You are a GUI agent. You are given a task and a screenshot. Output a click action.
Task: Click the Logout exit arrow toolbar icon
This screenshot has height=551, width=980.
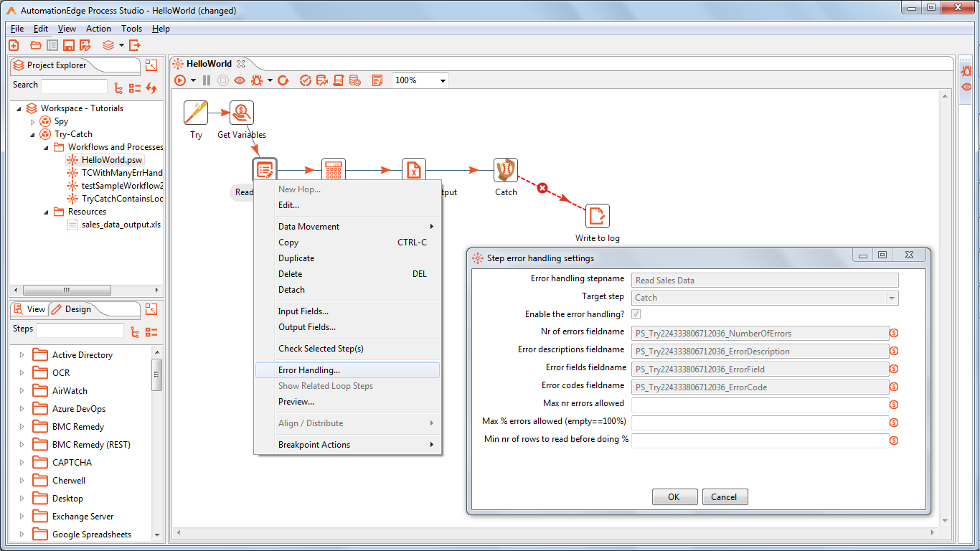point(135,45)
